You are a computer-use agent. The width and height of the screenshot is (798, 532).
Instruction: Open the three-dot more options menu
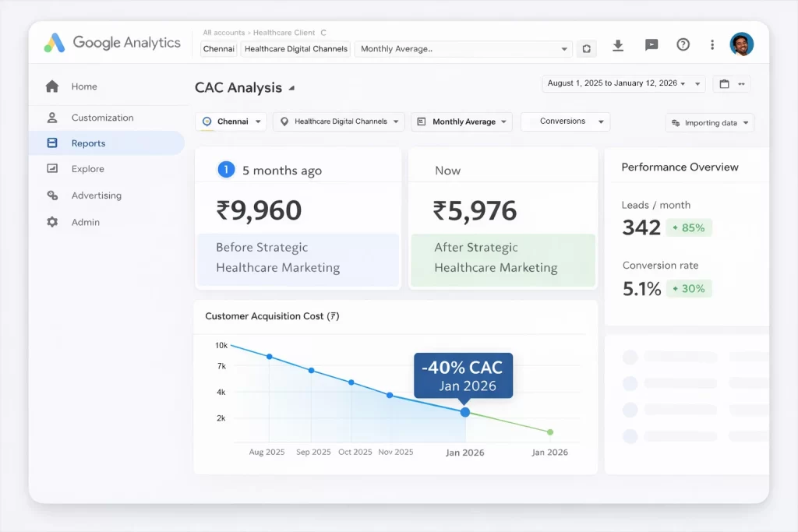pyautogui.click(x=712, y=45)
